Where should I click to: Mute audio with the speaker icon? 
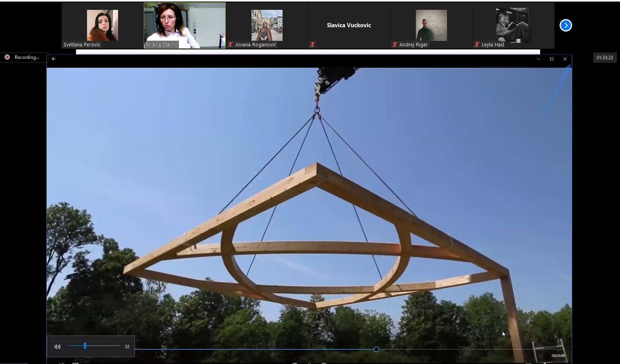[57, 346]
